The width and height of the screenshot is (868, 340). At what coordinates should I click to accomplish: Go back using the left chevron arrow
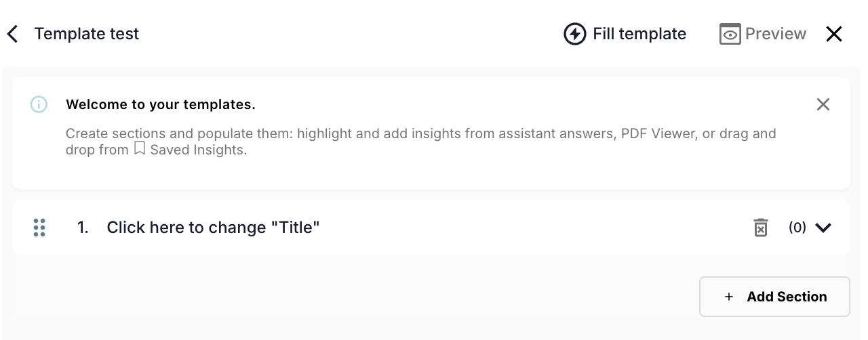click(x=12, y=34)
